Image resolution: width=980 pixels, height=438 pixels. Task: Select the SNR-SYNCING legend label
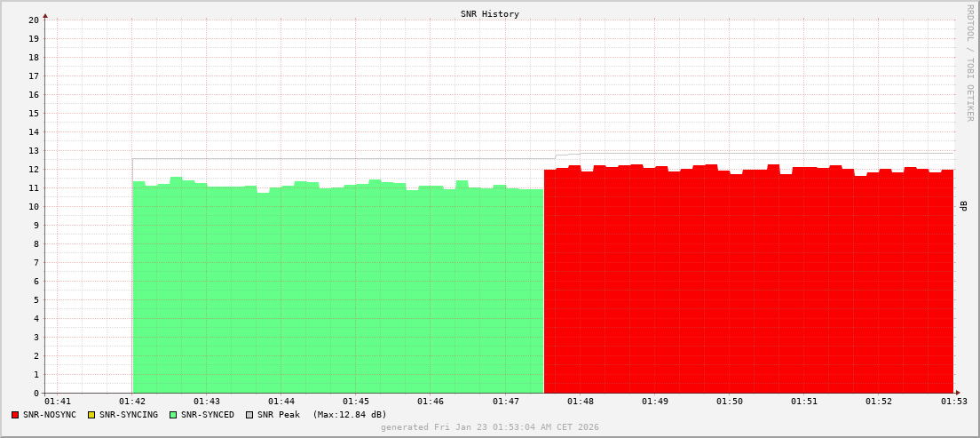129,415
